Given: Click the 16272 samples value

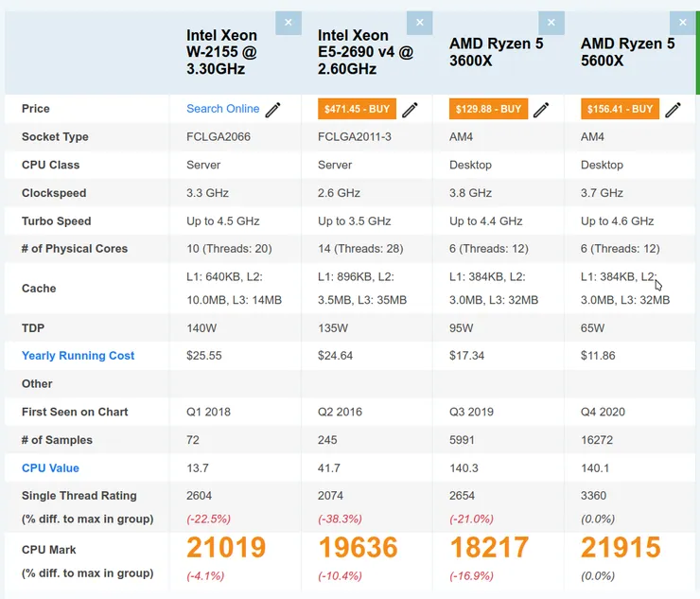Looking at the screenshot, I should (x=597, y=440).
